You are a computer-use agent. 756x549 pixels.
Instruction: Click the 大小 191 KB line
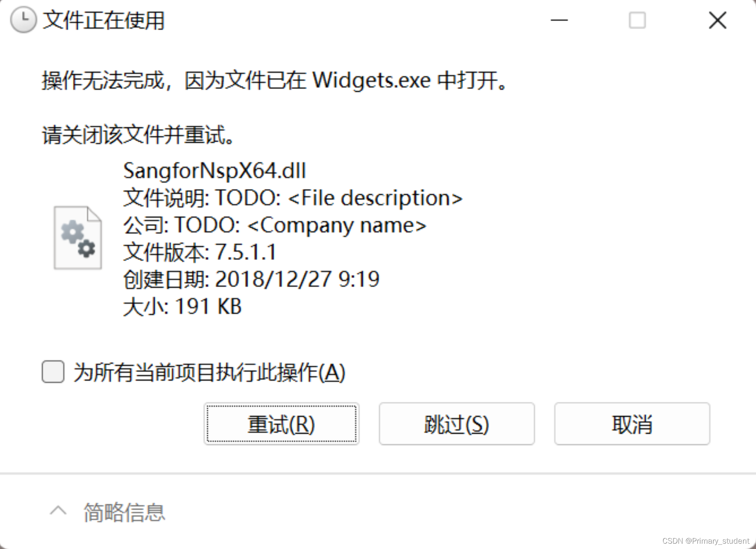(183, 306)
